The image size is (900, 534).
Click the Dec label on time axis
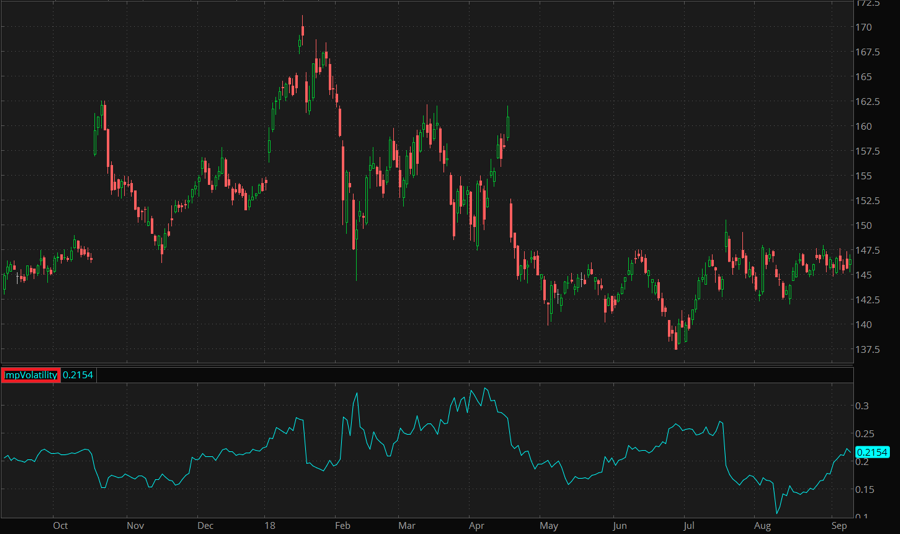(x=205, y=524)
